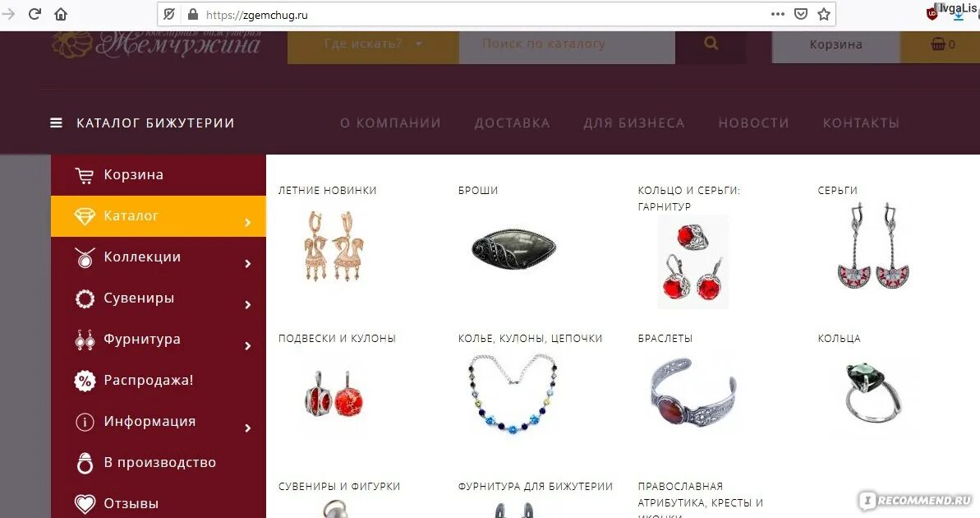
Task: Toggle the hamburger icon beside Каталог бижутерии
Action: pos(56,123)
